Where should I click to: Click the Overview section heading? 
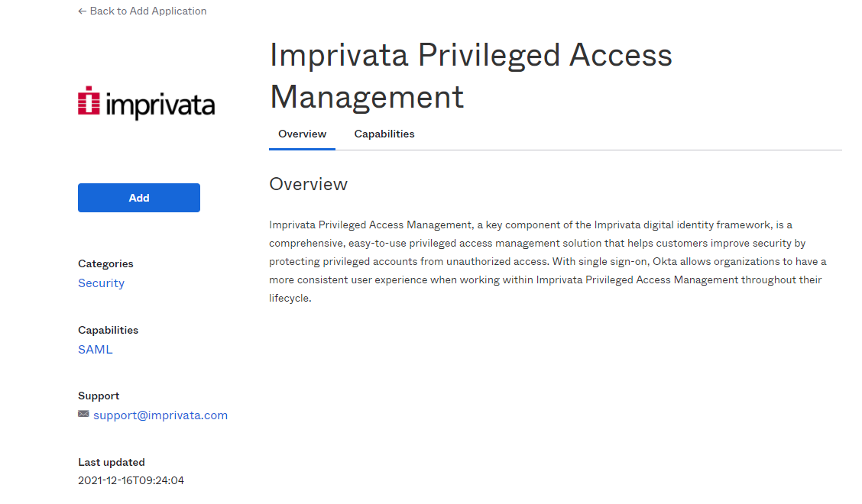pos(309,184)
